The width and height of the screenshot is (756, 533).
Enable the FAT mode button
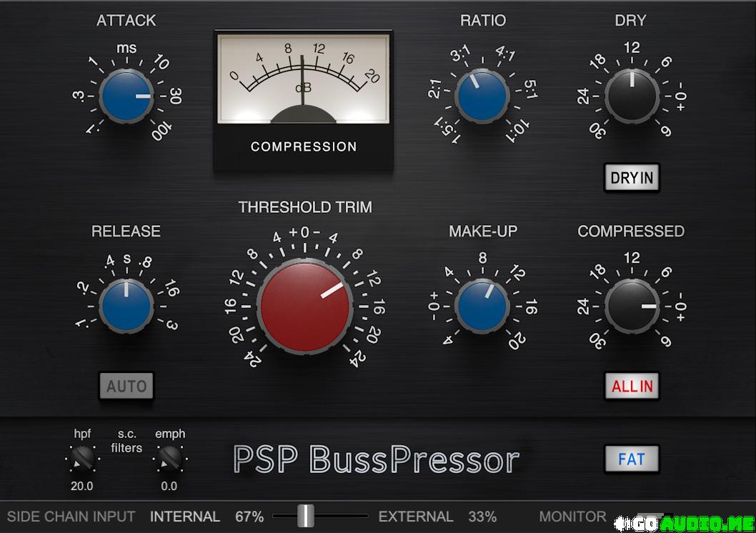[x=632, y=459]
